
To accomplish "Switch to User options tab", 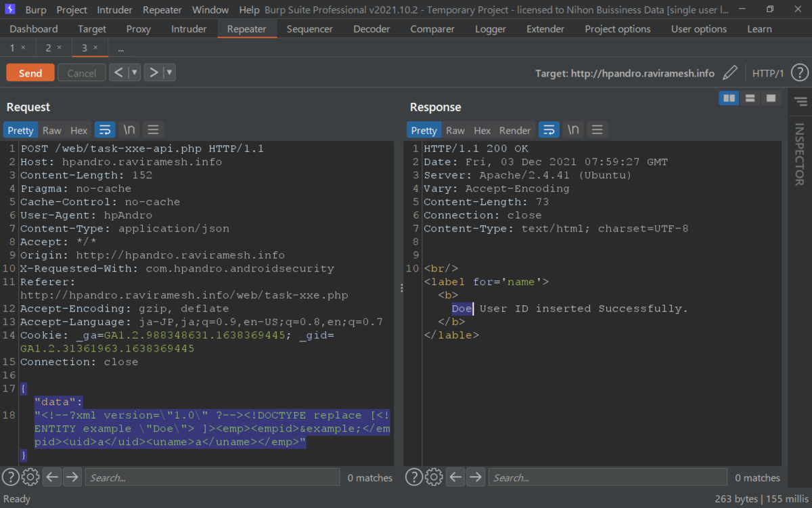I will (x=699, y=29).
